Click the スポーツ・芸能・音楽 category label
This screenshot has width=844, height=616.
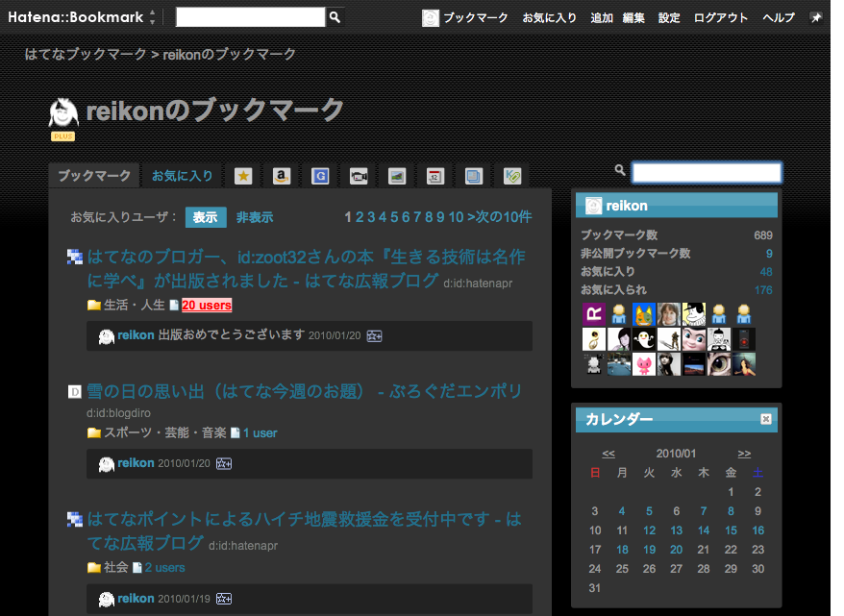(x=164, y=433)
